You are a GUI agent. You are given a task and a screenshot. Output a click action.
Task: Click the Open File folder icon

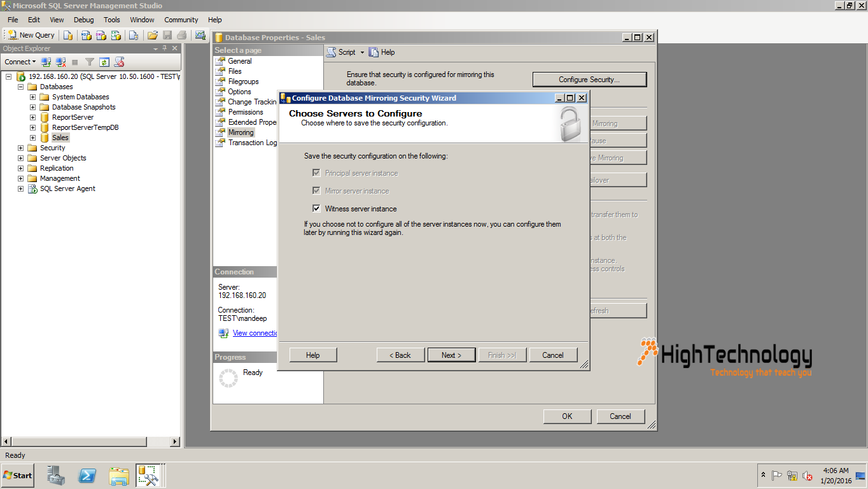click(x=153, y=35)
